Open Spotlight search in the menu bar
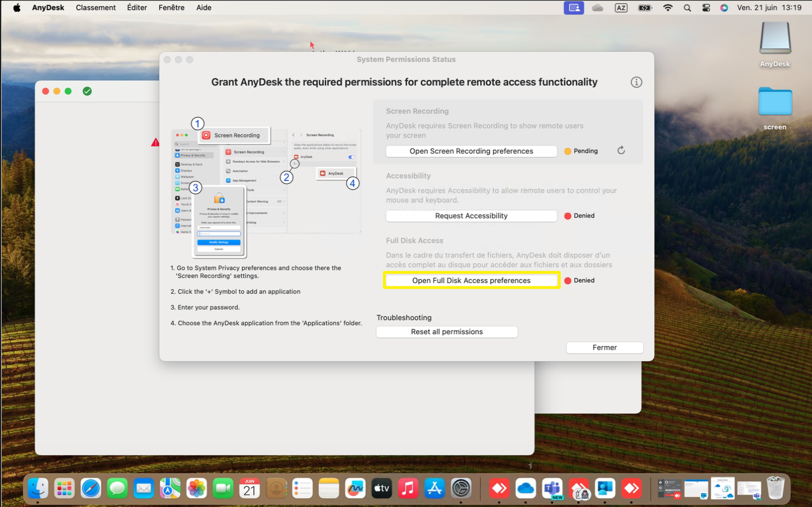Image resolution: width=812 pixels, height=507 pixels. (687, 8)
